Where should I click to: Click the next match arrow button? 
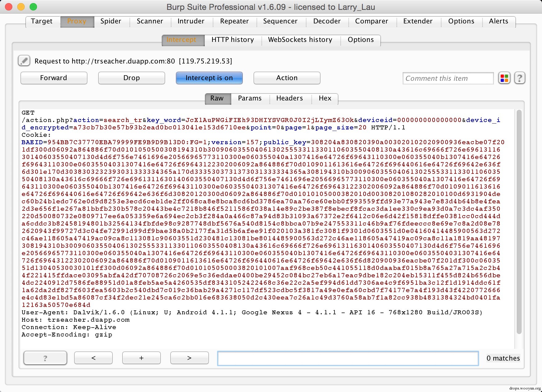(189, 358)
